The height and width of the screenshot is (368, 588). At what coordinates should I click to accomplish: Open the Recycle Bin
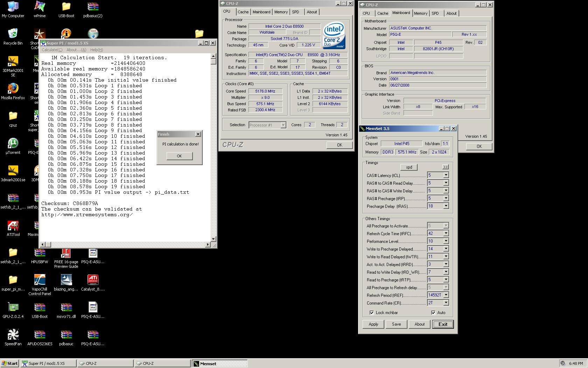13,37
